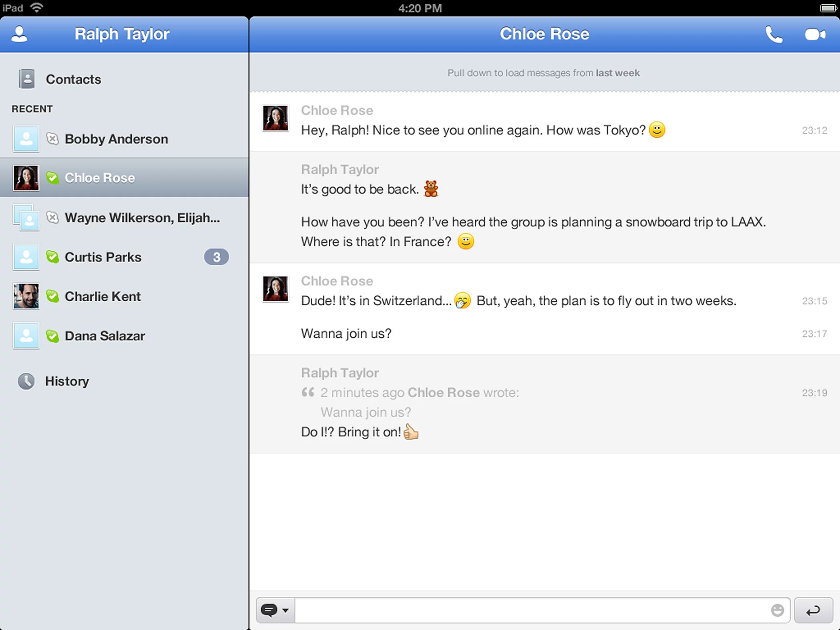This screenshot has width=840, height=630.
Task: Tap the History clock icon
Action: click(26, 381)
